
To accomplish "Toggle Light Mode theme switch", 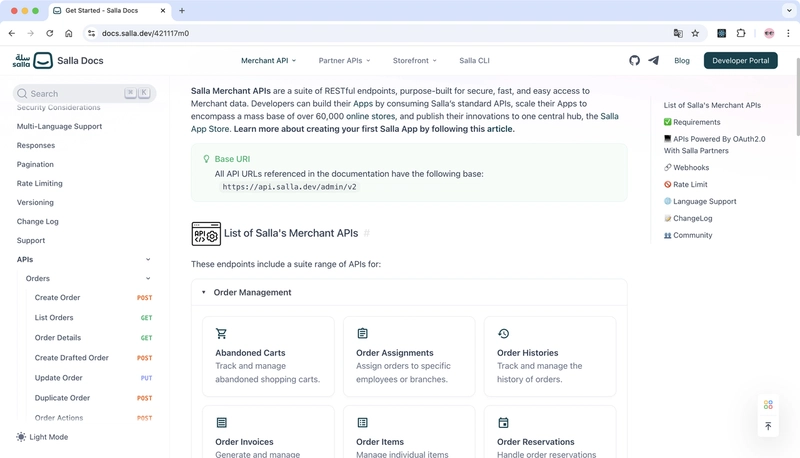I will [x=42, y=437].
